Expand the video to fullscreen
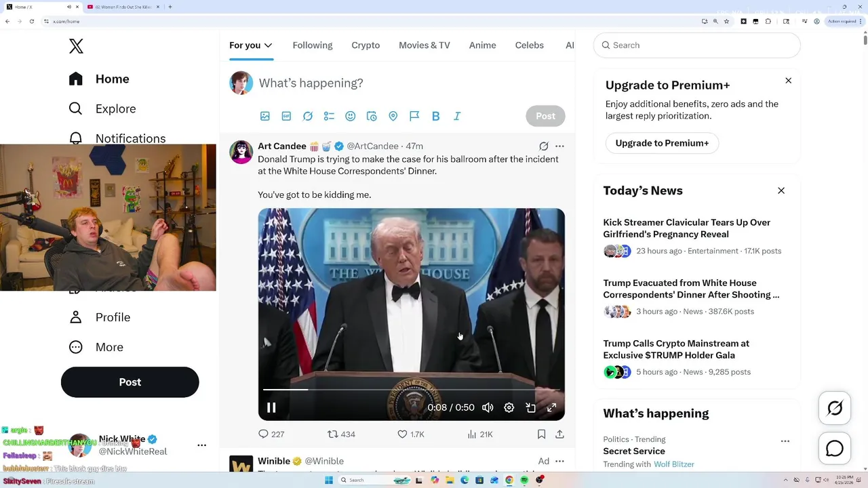The width and height of the screenshot is (868, 488). (x=552, y=407)
